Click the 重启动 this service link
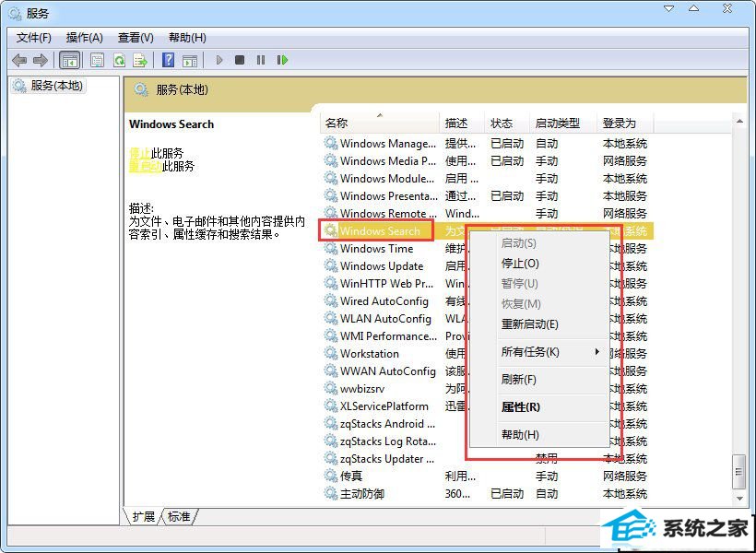 click(146, 166)
